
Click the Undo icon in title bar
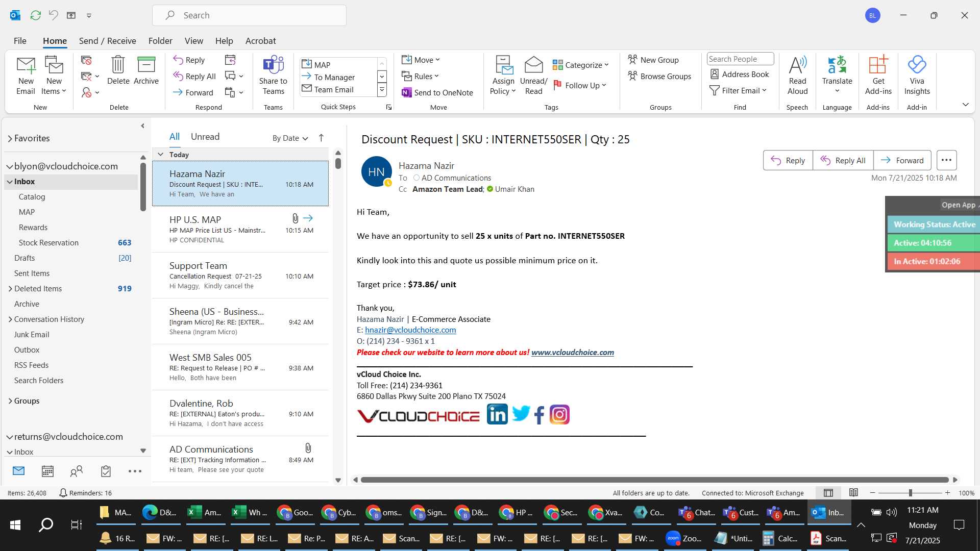[53, 15]
